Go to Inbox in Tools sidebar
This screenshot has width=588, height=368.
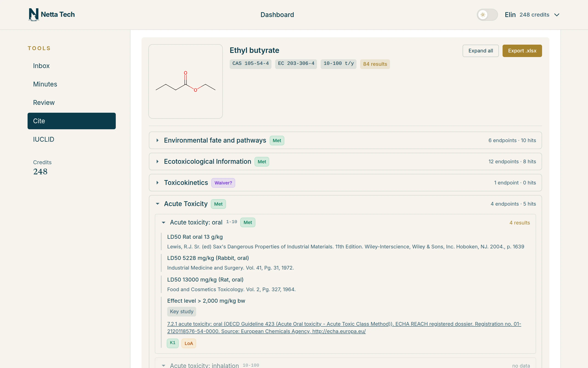click(x=71, y=66)
